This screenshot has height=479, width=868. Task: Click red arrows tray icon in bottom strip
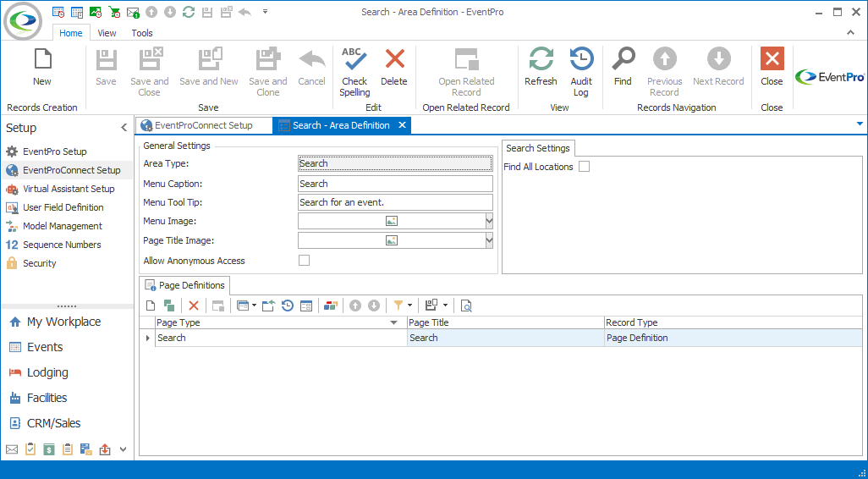pos(105,449)
